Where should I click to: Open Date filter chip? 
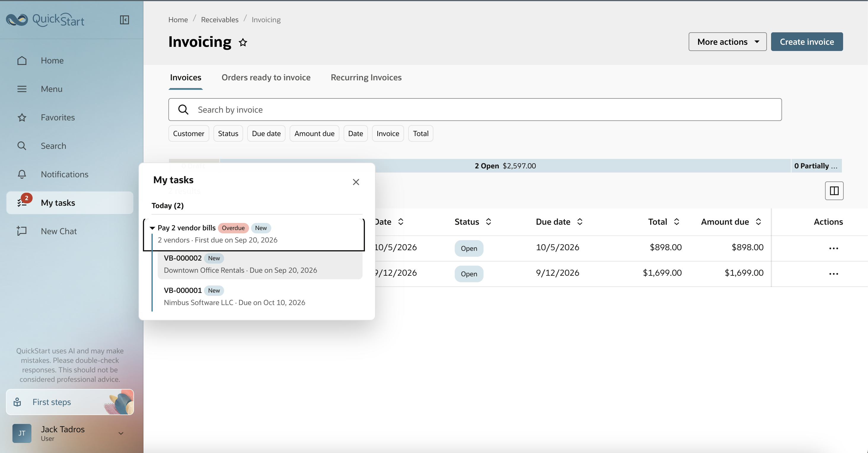pyautogui.click(x=355, y=133)
